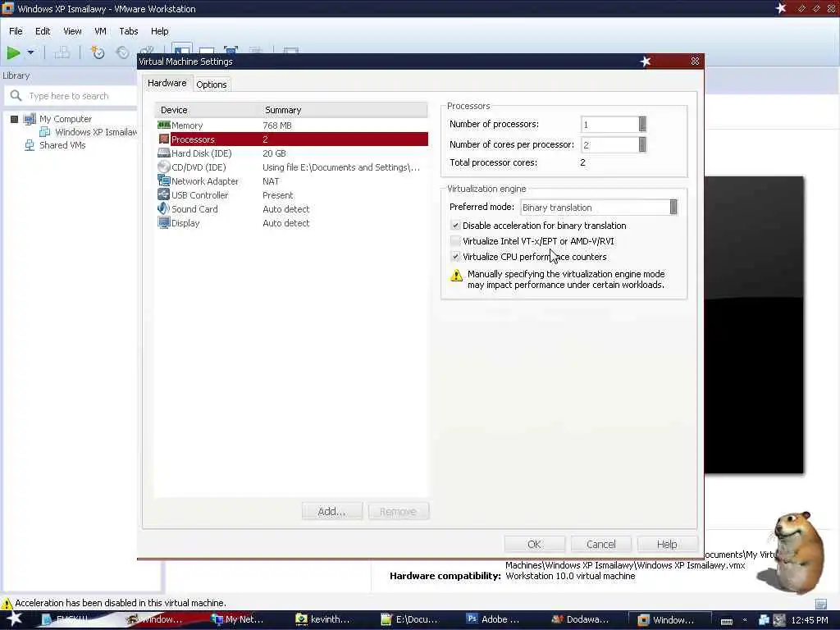Open the Tabs menu
The image size is (840, 630).
click(x=129, y=31)
